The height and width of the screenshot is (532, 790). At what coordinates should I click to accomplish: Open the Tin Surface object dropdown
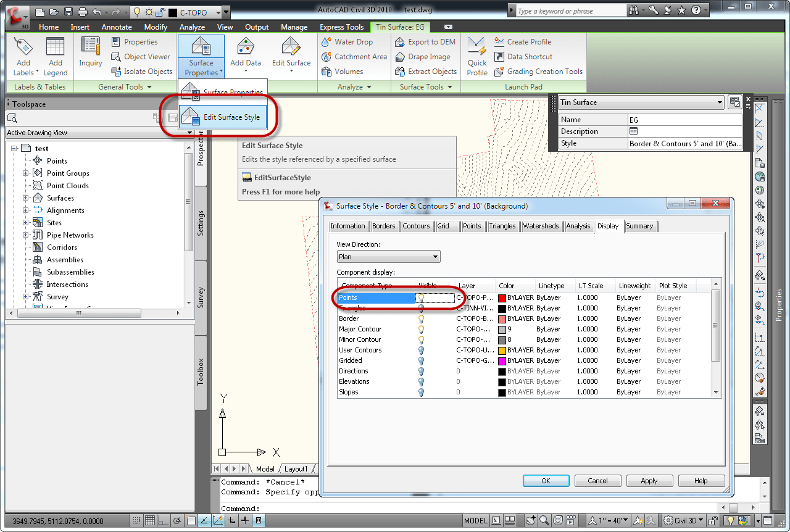(x=720, y=102)
